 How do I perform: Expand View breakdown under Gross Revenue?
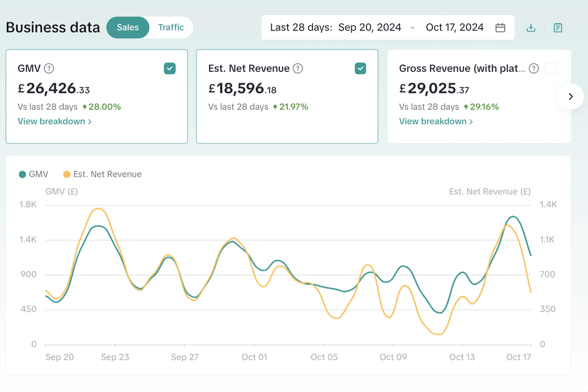tap(436, 121)
